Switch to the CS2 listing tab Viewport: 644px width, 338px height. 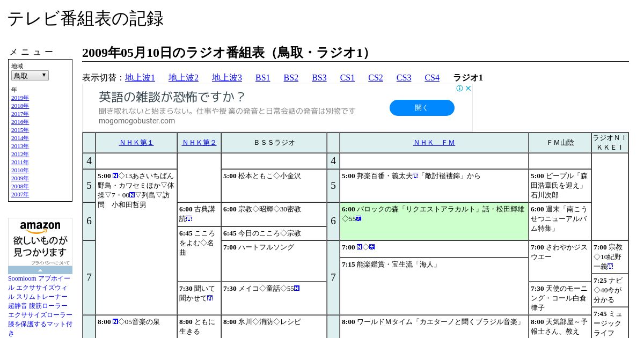(376, 78)
